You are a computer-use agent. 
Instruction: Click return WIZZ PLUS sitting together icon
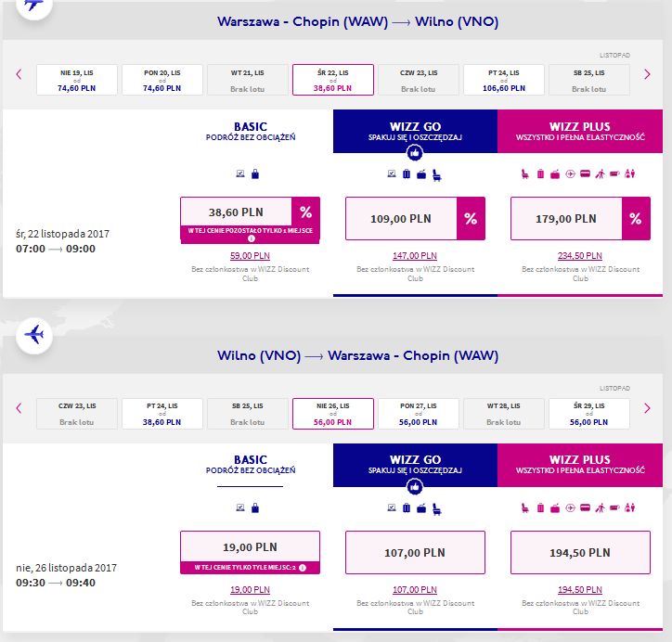pos(629,508)
